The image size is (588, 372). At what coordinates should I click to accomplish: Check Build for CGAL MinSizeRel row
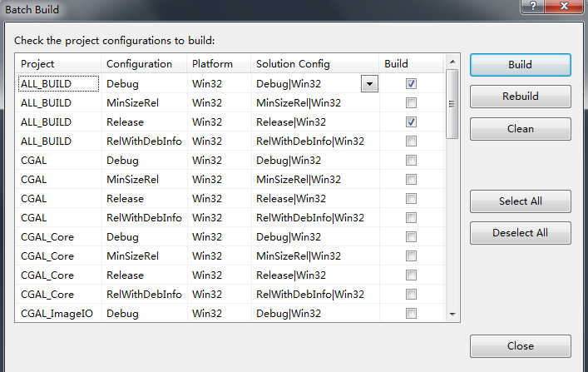[x=411, y=180]
